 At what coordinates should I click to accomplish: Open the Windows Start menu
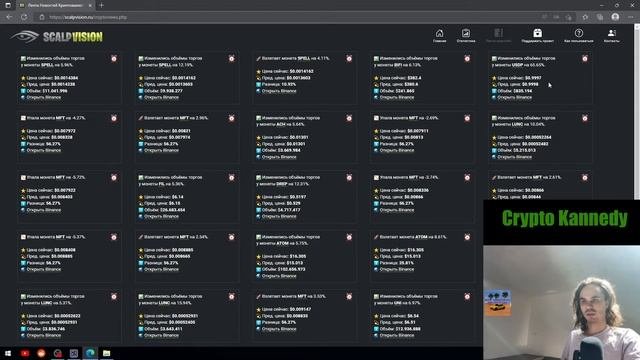[x=8, y=353]
